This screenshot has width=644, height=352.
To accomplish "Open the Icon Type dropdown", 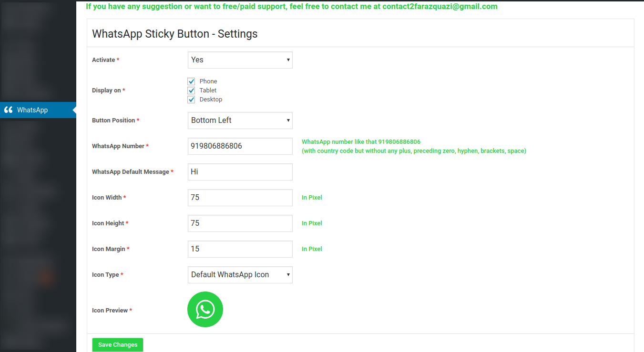I will point(240,275).
